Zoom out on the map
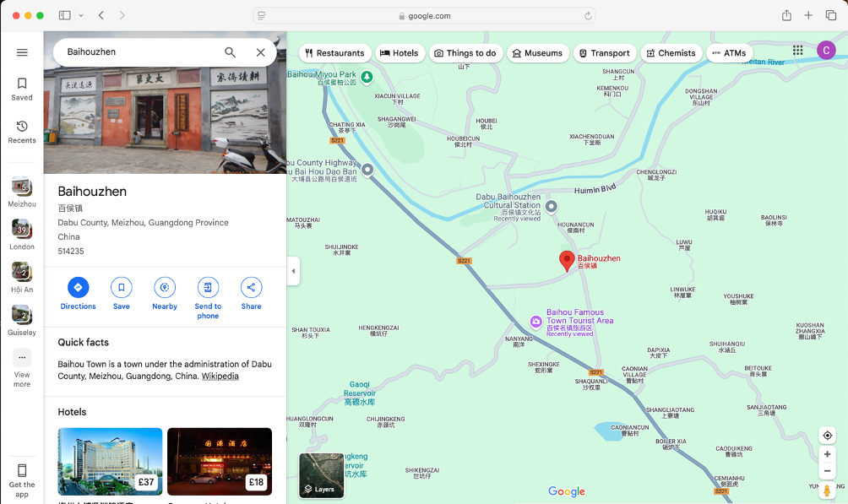The height and width of the screenshot is (504, 848). point(827,471)
